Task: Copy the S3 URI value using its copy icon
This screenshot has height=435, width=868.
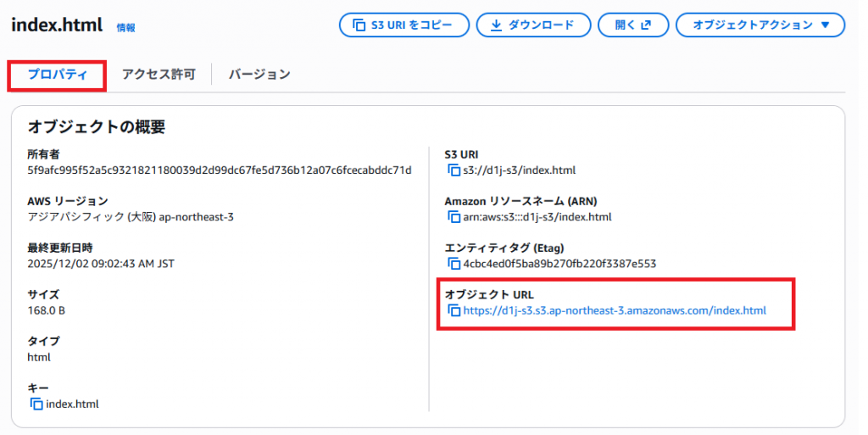Action: coord(453,170)
